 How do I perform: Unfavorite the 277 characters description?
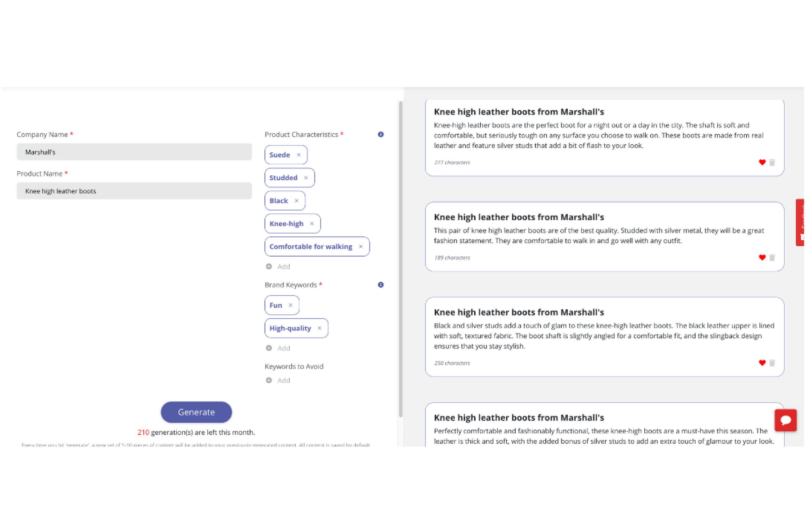click(x=762, y=162)
